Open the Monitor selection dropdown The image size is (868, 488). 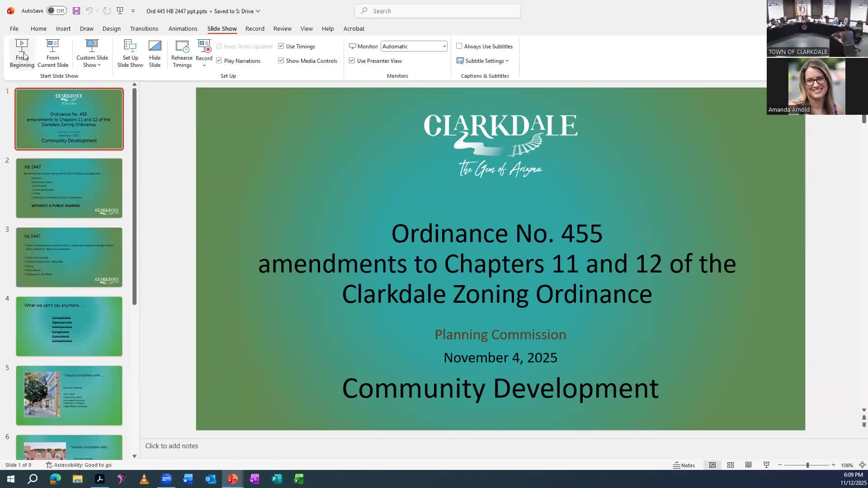tap(443, 46)
